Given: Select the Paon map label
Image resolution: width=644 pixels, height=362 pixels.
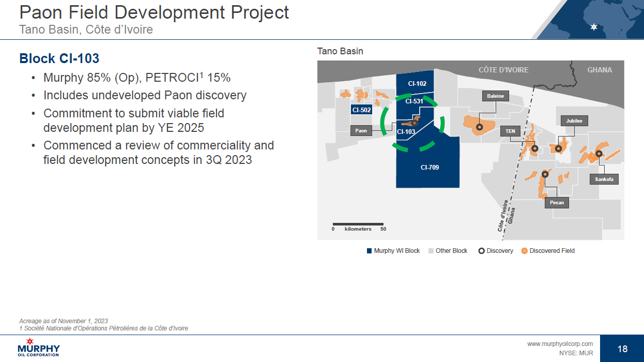Looking at the screenshot, I should 361,131.
